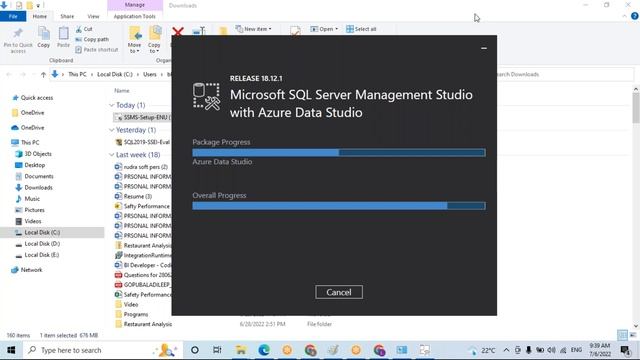
Task: Show hidden tray icons chevron
Action: pos(506,350)
